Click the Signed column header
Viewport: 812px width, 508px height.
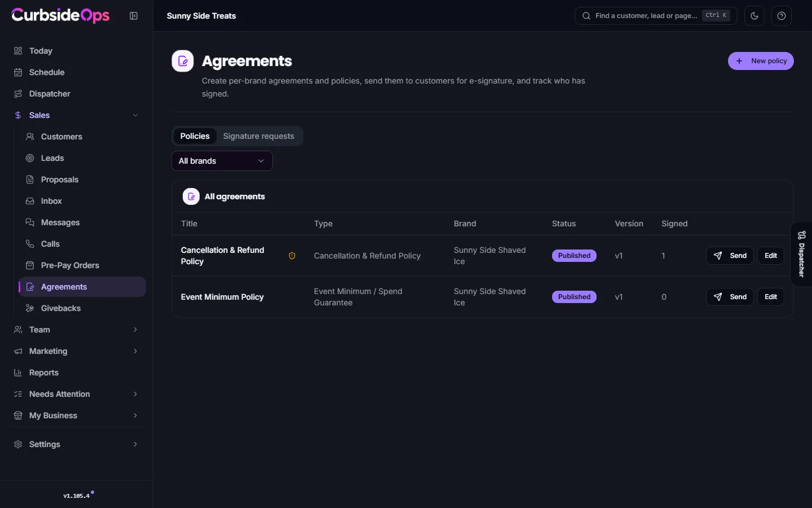click(x=674, y=224)
